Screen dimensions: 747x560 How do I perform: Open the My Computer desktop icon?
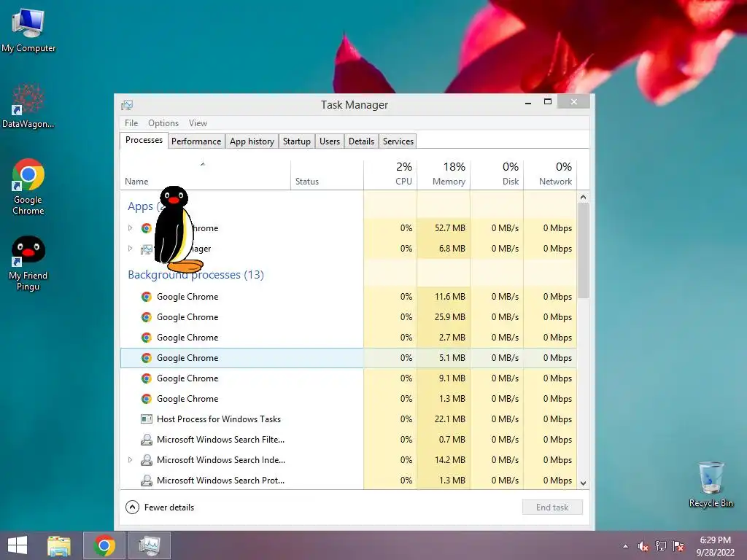[x=28, y=31]
